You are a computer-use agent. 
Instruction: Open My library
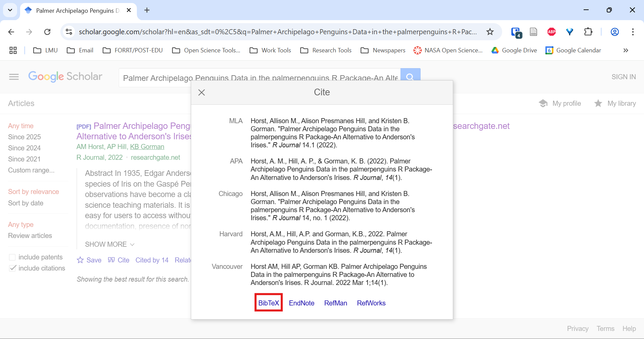pos(615,103)
